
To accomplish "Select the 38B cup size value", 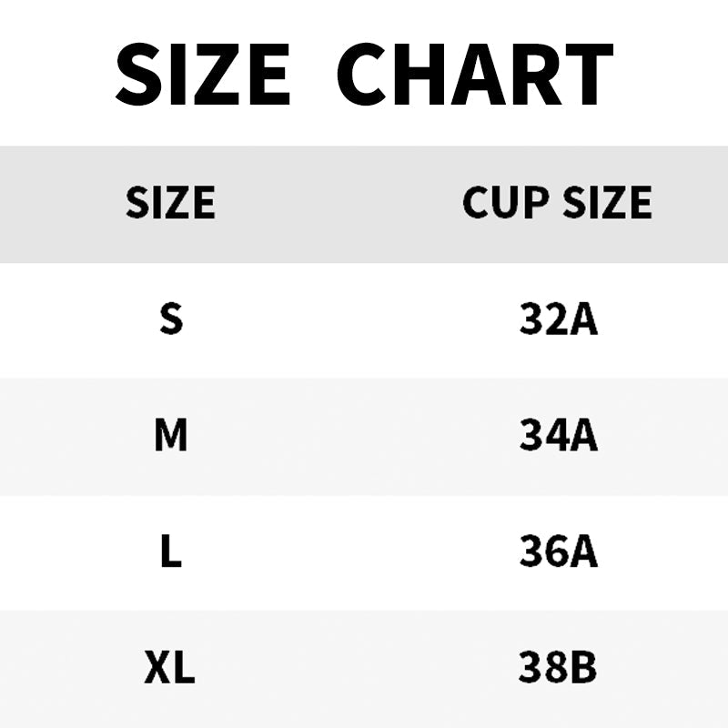I will [558, 669].
